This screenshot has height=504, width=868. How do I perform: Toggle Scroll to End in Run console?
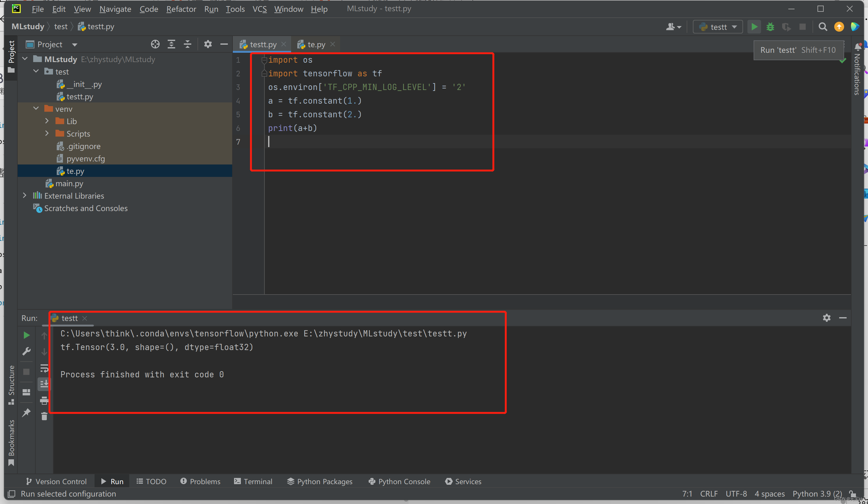(44, 384)
